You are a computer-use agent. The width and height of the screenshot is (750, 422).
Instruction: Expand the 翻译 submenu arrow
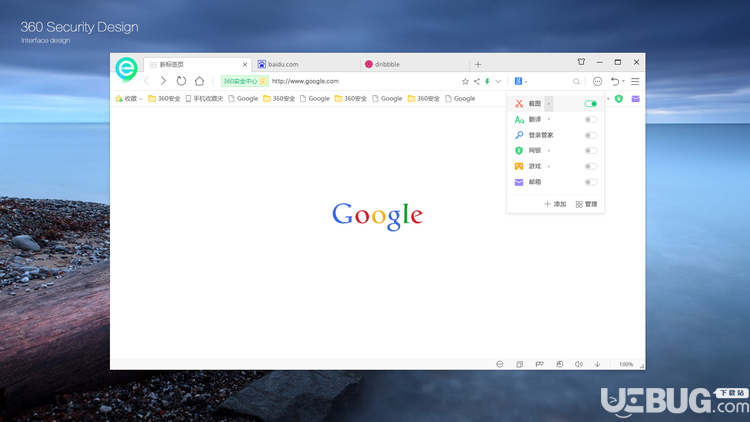549,119
